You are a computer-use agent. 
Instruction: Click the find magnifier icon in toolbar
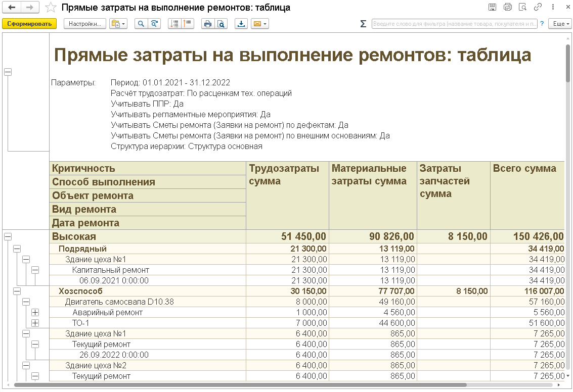click(141, 24)
